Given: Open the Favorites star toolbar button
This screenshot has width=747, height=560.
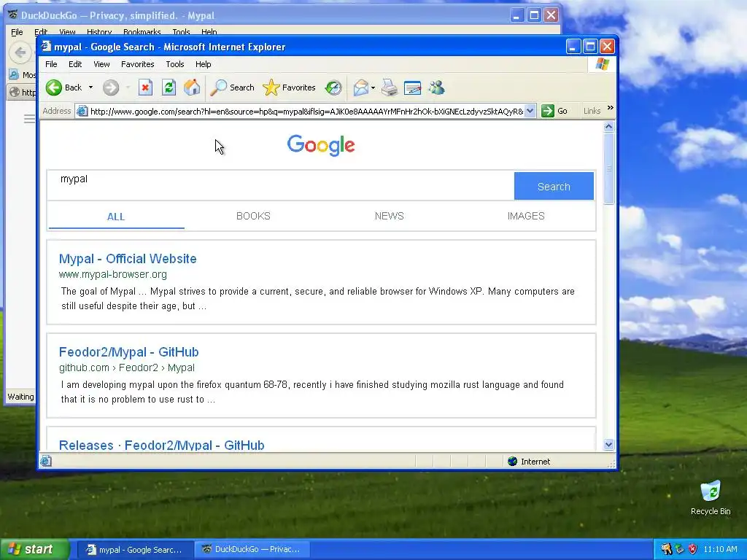Looking at the screenshot, I should tap(289, 87).
